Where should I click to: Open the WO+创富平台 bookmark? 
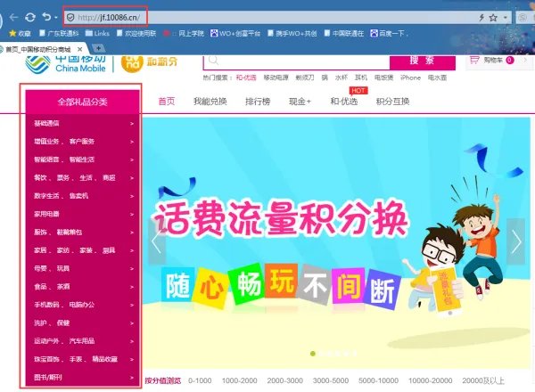coord(235,33)
